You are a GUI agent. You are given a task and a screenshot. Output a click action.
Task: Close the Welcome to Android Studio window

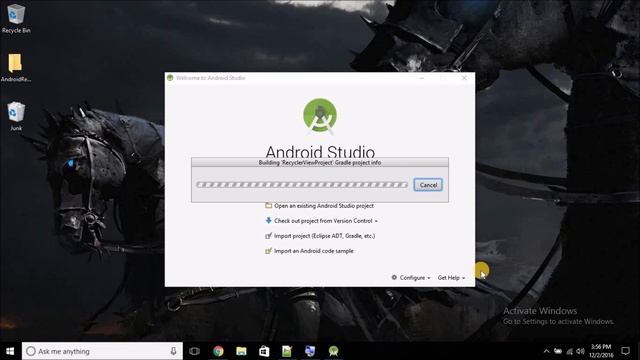[464, 78]
